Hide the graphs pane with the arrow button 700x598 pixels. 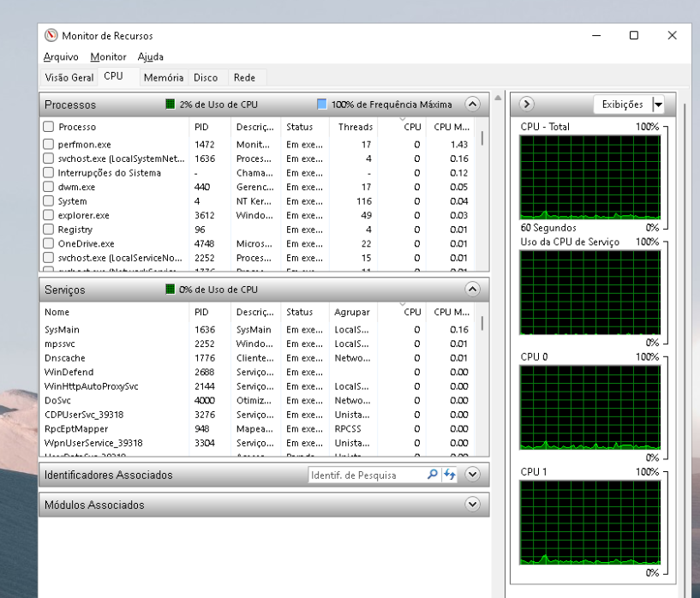pyautogui.click(x=527, y=105)
